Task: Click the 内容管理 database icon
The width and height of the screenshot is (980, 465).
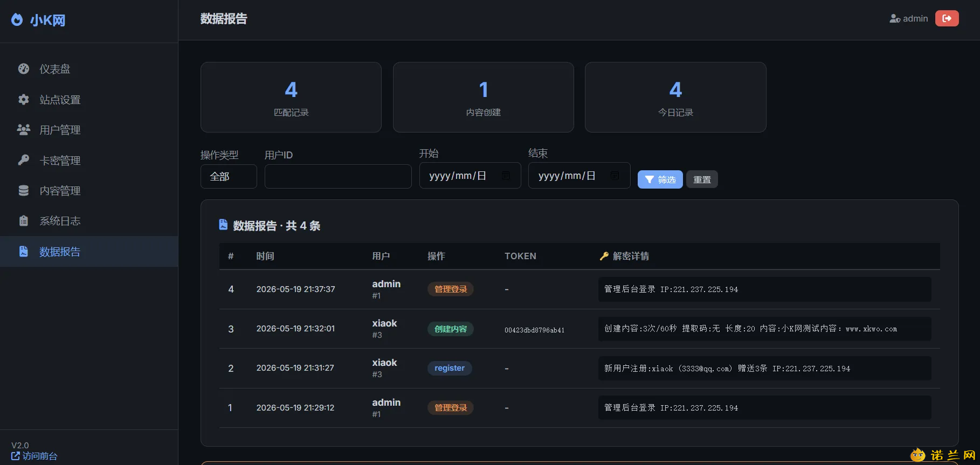Action: tap(24, 191)
